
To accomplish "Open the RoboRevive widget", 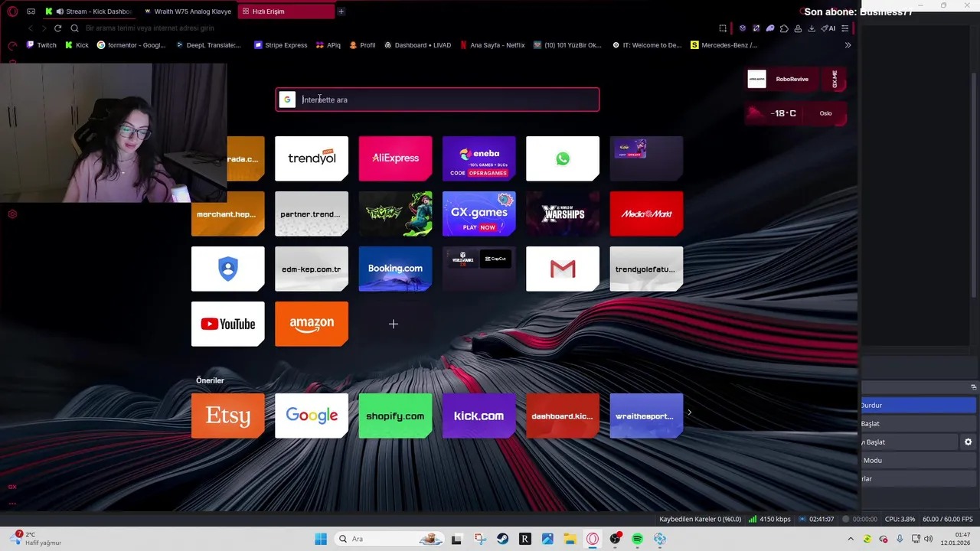I will [x=782, y=79].
